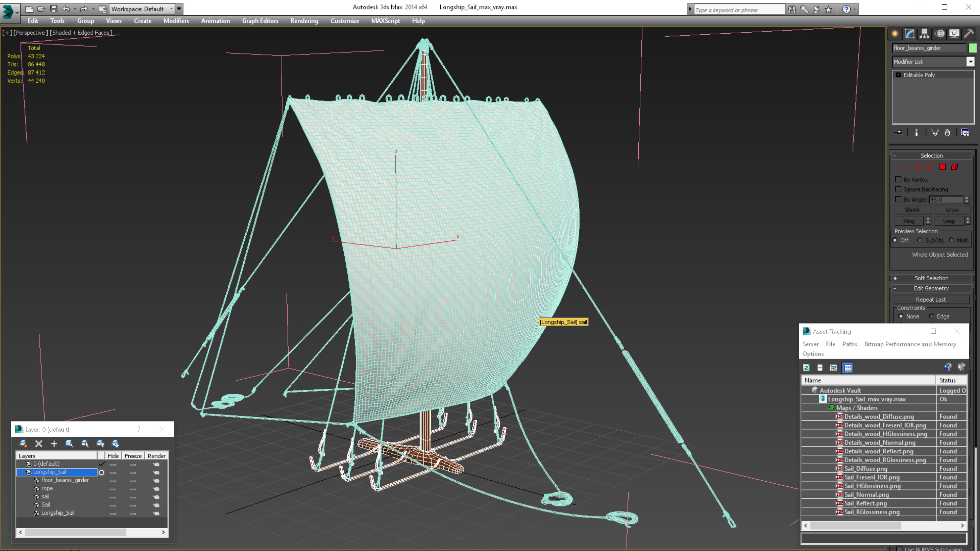Select Polygon sub-object selection mode
980x551 pixels.
[942, 167]
